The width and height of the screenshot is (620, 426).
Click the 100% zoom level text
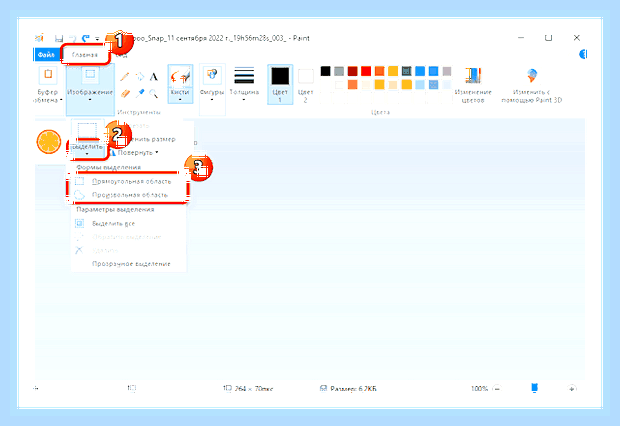point(479,389)
